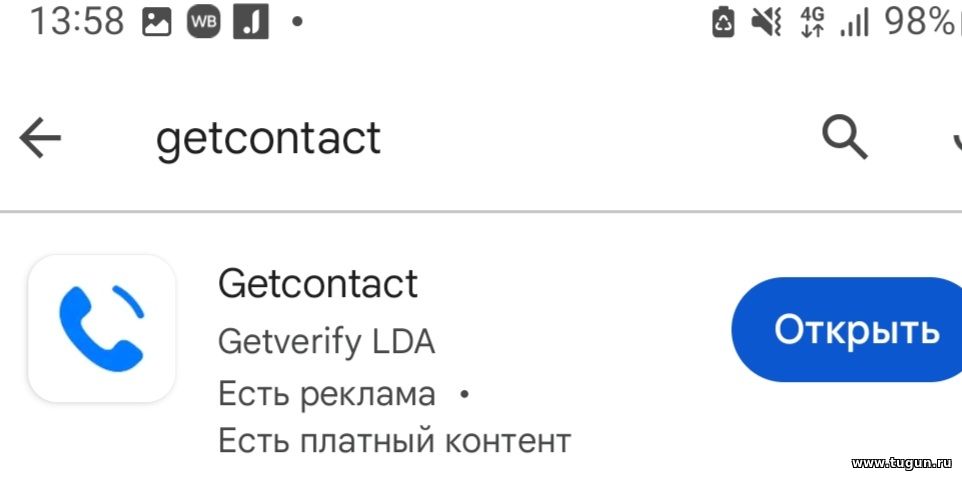Go back with the left arrow

tap(40, 137)
